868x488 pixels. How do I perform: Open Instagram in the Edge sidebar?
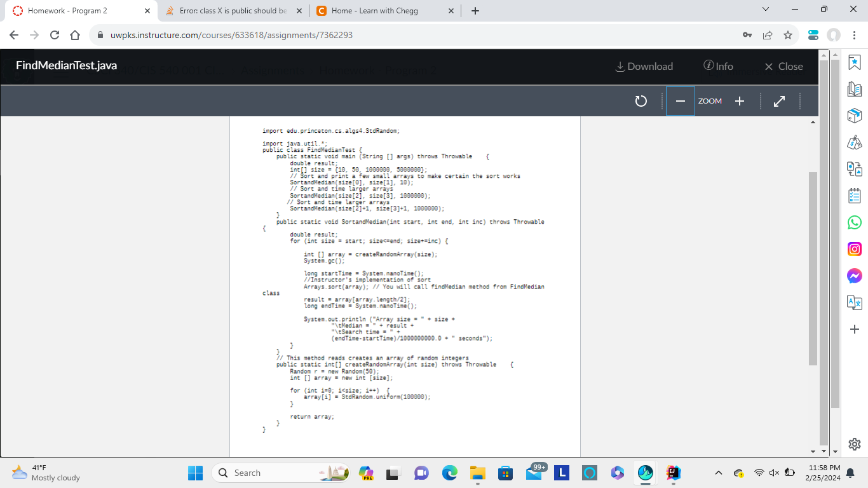coord(854,249)
